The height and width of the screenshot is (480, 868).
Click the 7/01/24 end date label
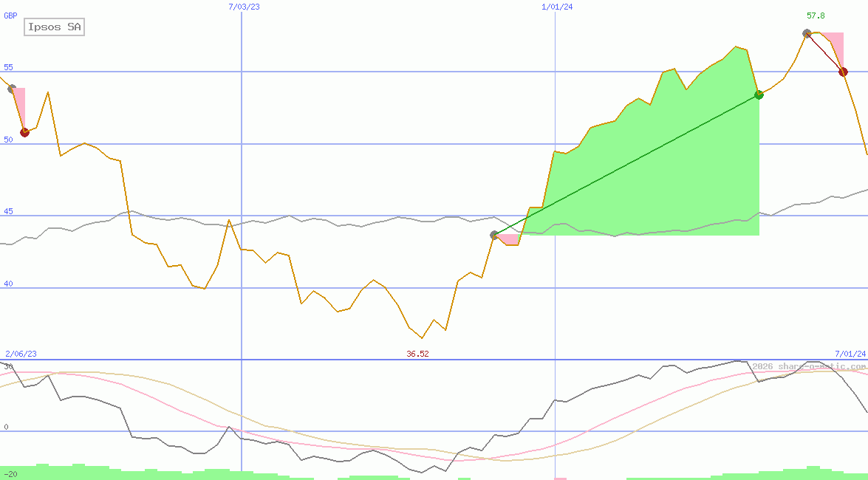coord(850,354)
